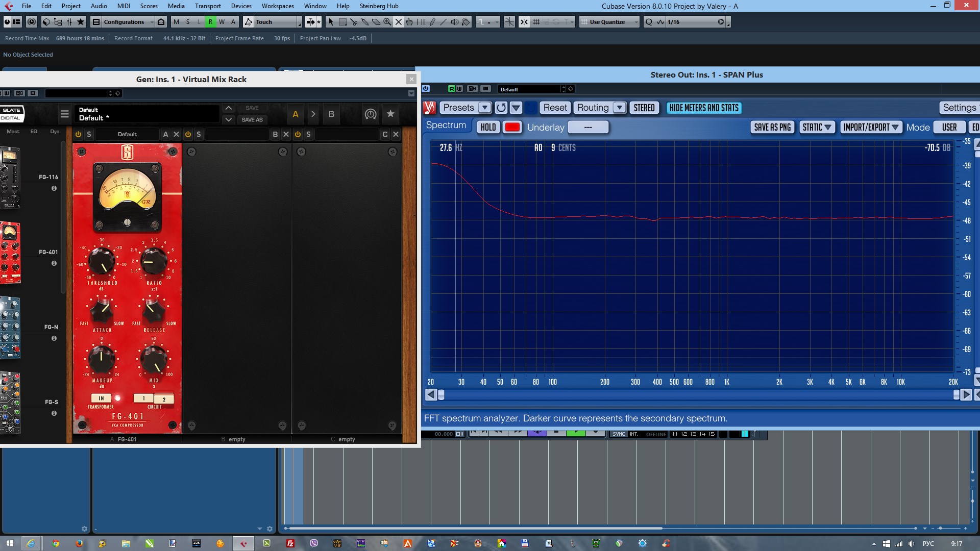Viewport: 980px width, 551px height.
Task: Select the Split scissors tool
Action: click(354, 22)
